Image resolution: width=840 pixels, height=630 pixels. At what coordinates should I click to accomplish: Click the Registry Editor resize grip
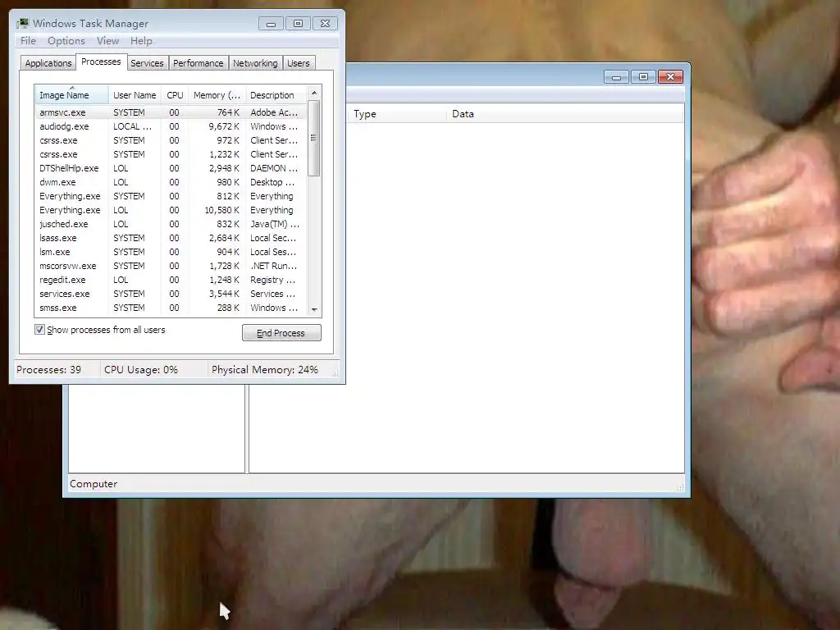coord(680,487)
